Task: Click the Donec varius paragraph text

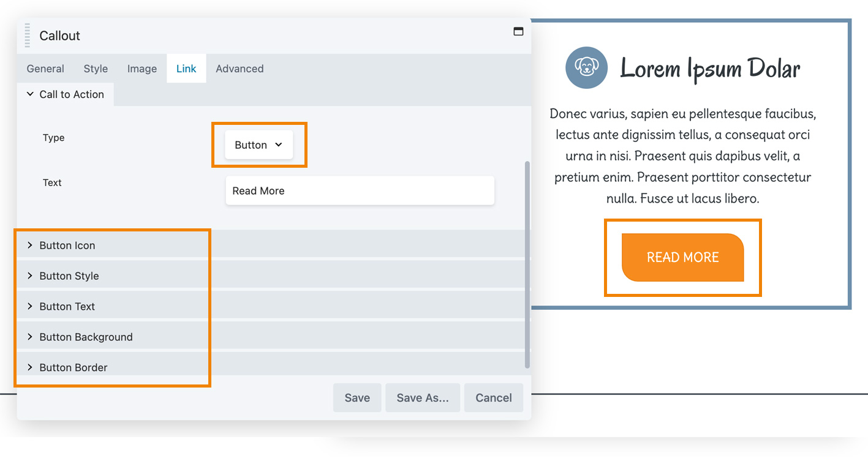Action: [x=683, y=156]
